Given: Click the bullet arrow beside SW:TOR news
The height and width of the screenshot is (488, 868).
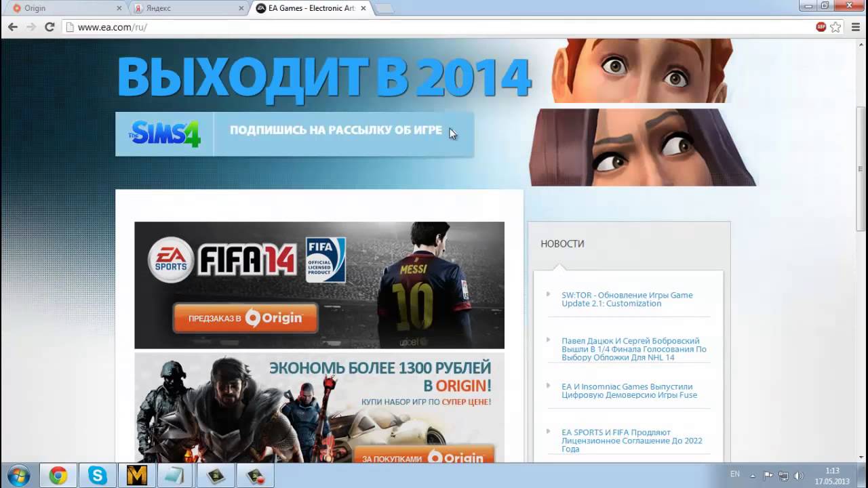Looking at the screenshot, I should 548,293.
